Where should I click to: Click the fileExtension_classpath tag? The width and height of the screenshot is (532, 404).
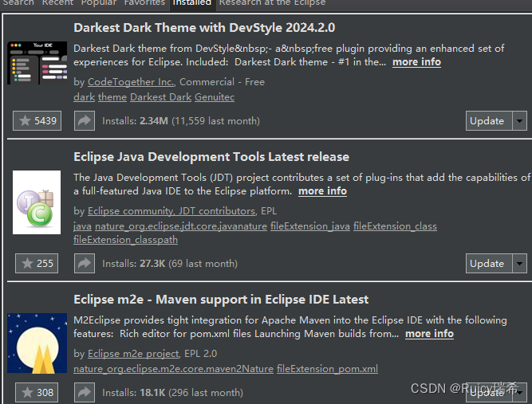[x=125, y=240]
